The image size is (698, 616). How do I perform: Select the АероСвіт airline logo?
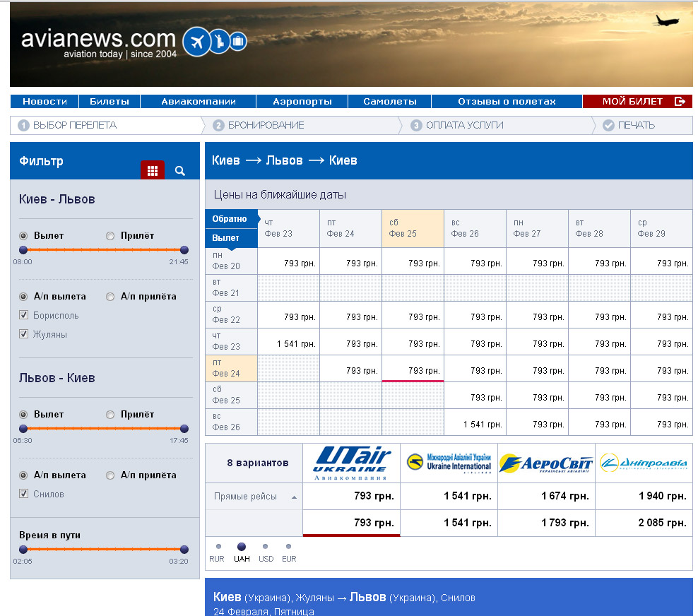click(x=546, y=463)
